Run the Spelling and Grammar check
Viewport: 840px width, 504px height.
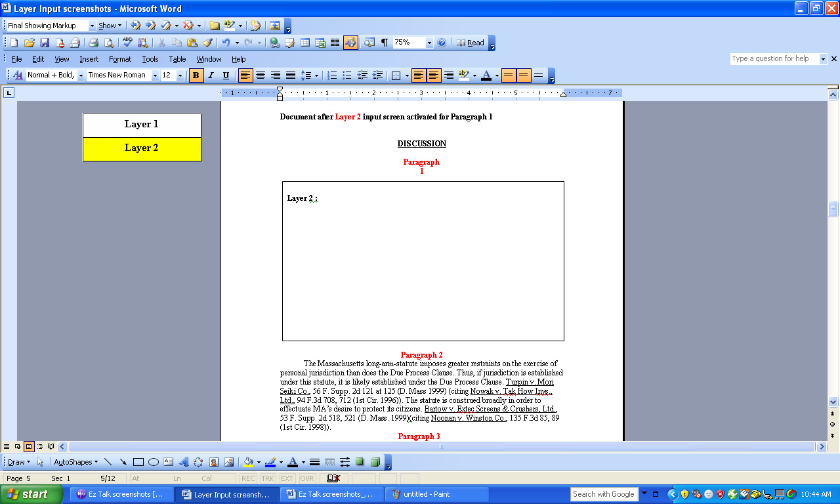pos(127,43)
